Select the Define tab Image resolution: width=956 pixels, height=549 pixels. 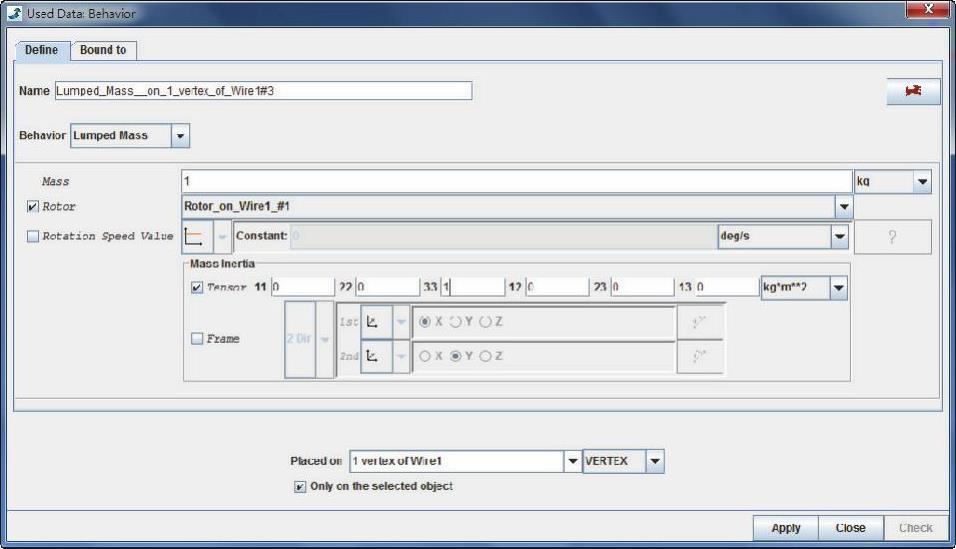(x=41, y=50)
